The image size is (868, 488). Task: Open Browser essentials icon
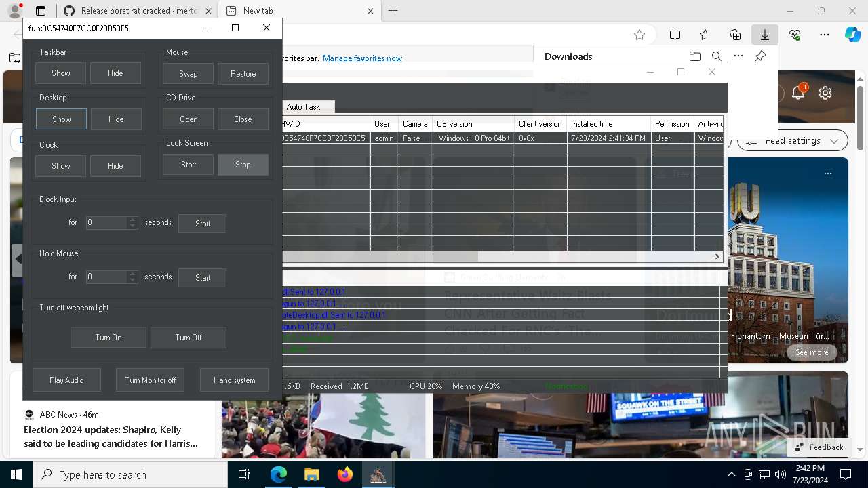[x=795, y=35]
